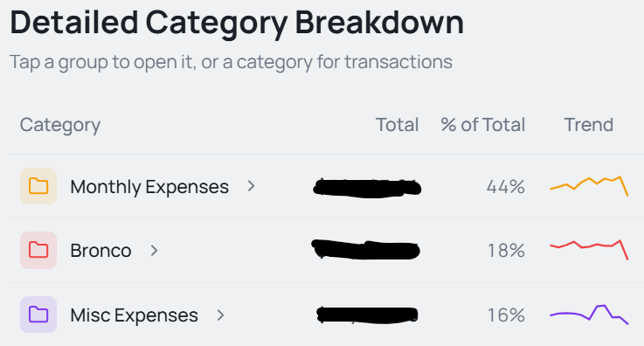Select the 18% value for Bronco
The width and height of the screenshot is (644, 346).
pyautogui.click(x=506, y=251)
